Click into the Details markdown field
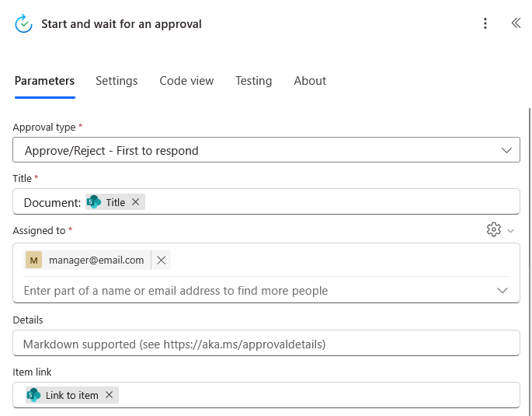532x416 pixels. (x=266, y=344)
